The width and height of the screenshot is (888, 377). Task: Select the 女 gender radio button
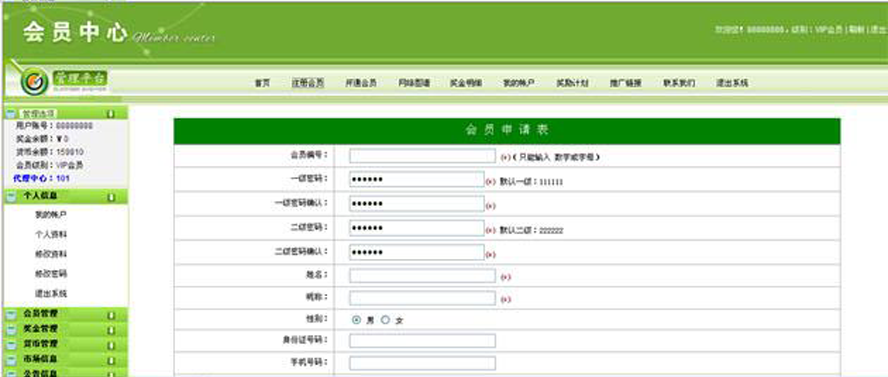pyautogui.click(x=386, y=320)
